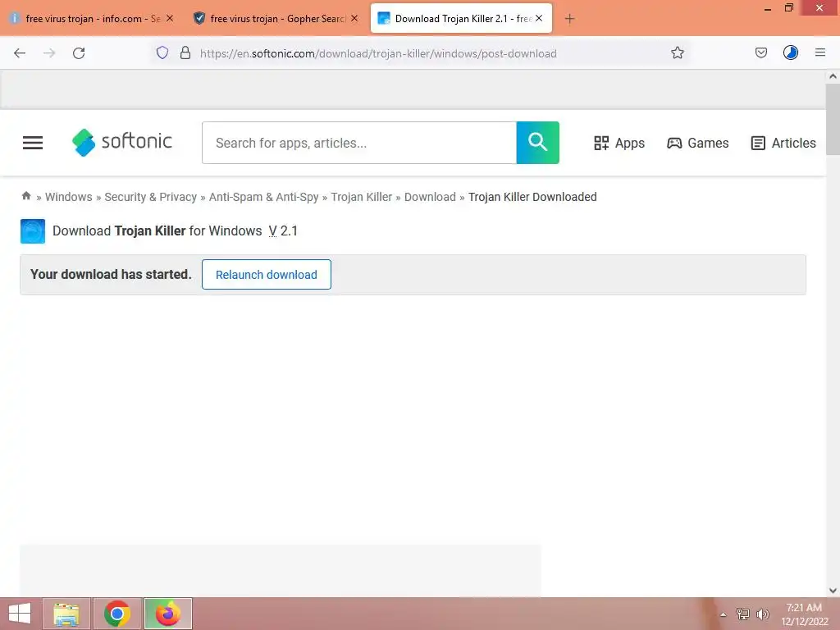Go back to the previous page
Image resolution: width=840 pixels, height=630 pixels.
click(20, 53)
